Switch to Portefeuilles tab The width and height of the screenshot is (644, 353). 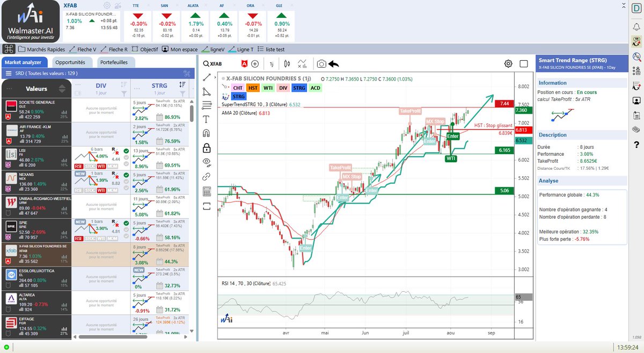tap(115, 62)
